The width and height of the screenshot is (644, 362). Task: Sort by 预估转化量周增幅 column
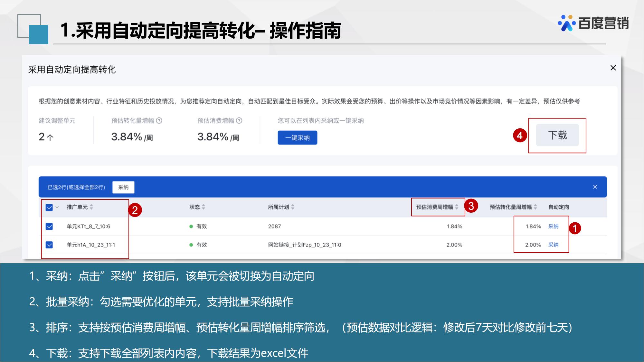point(535,207)
